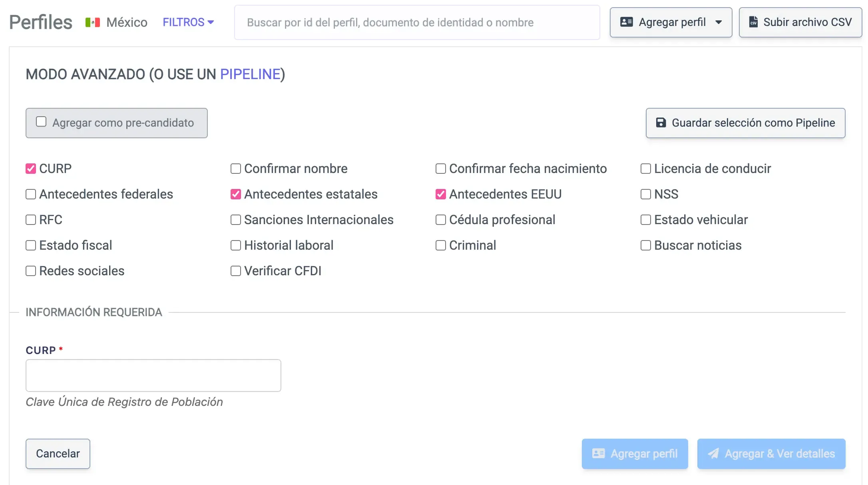Uncheck the Antecedentes EEUU option

(440, 194)
